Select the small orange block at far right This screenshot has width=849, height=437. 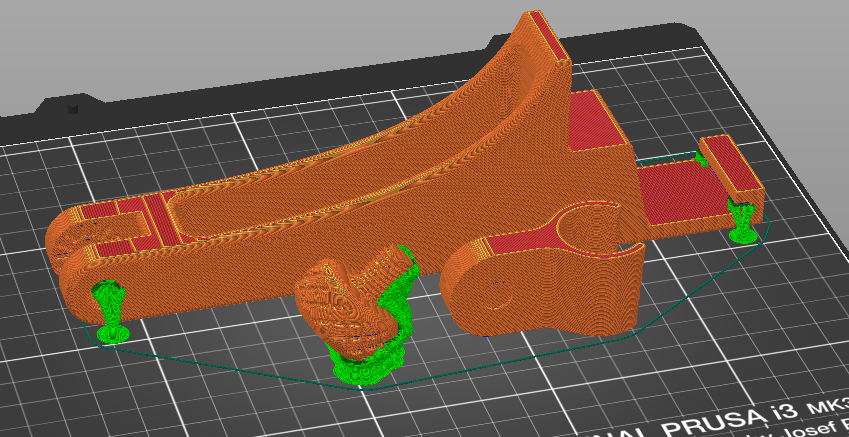click(x=730, y=165)
